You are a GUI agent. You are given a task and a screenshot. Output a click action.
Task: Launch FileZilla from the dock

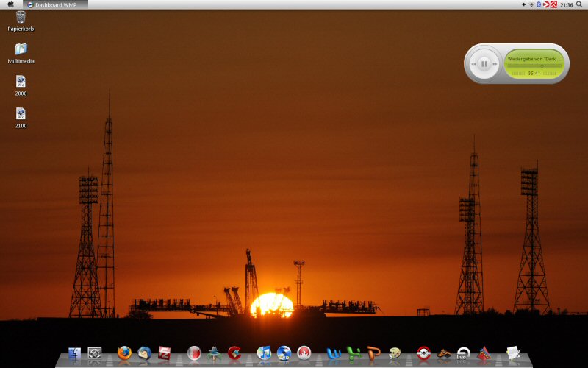point(164,353)
